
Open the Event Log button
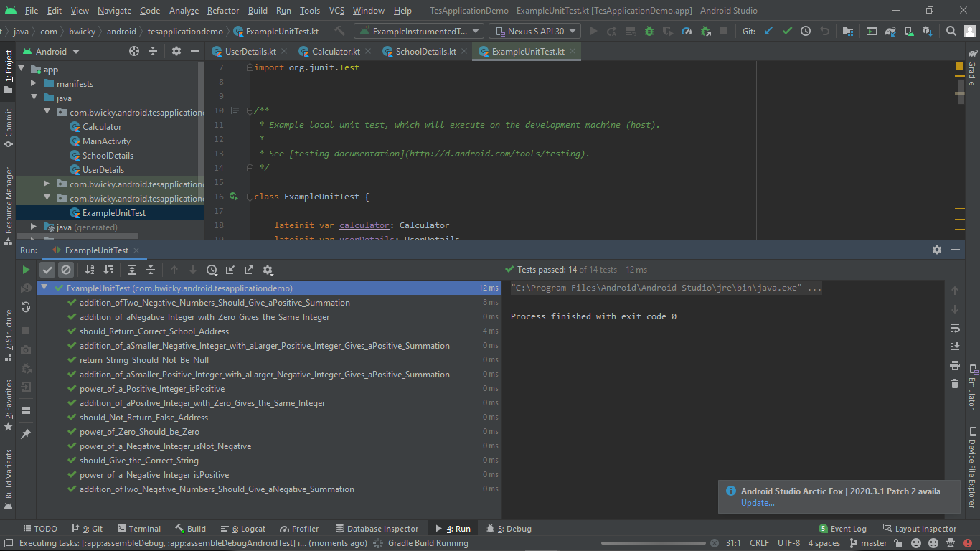pyautogui.click(x=843, y=529)
